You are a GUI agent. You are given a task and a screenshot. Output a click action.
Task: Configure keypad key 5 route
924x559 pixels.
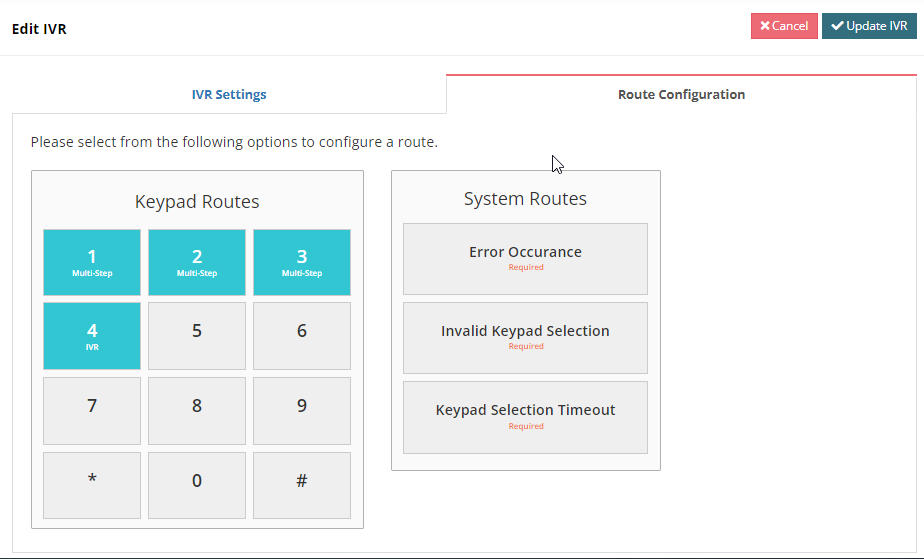pyautogui.click(x=197, y=336)
